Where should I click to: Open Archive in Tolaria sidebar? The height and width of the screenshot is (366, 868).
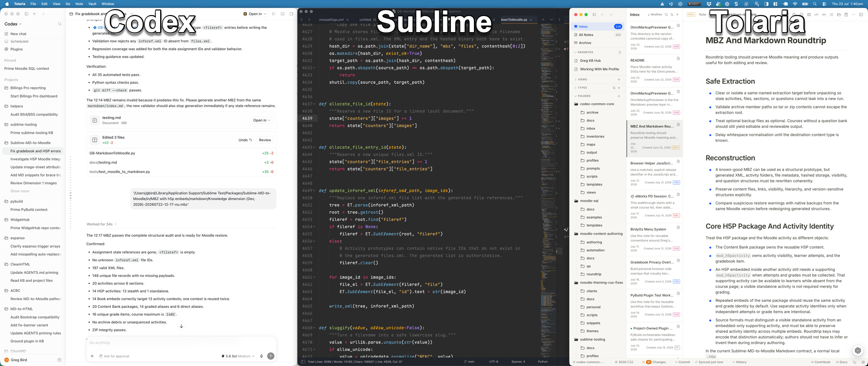coord(598,43)
